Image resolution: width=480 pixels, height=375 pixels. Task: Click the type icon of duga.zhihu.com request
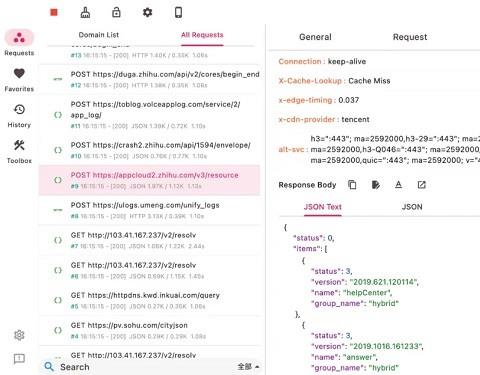(58, 79)
